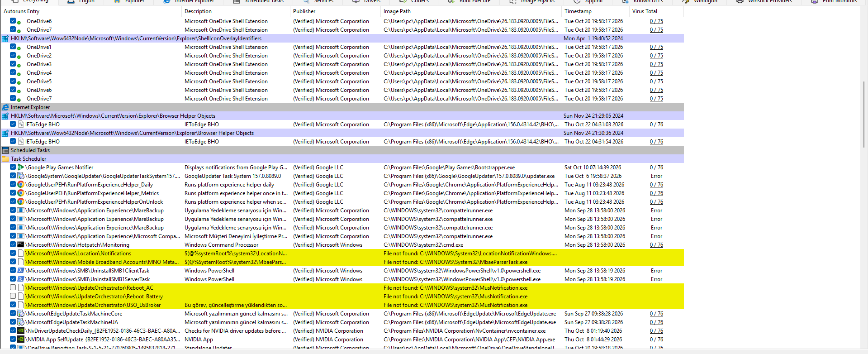Click the NVIDIA icon for NvDriverUpdateCheckDaily
Screen dimensions: 868x354
pyautogui.click(x=21, y=331)
